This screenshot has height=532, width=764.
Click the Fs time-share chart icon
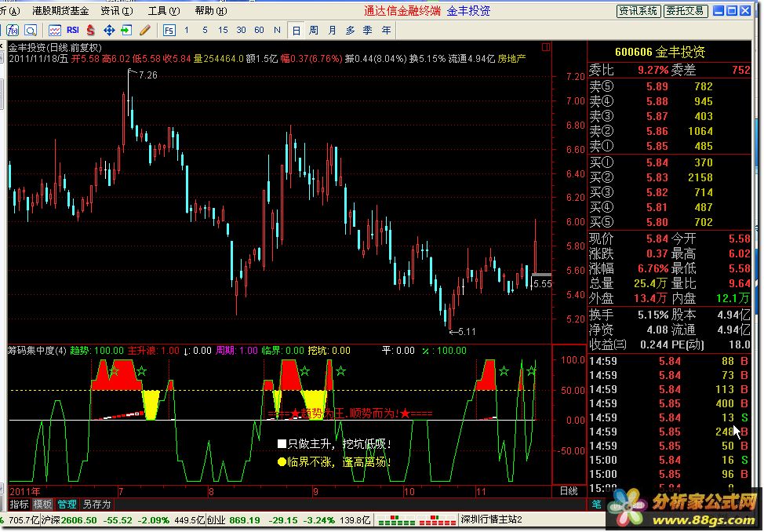tap(169, 31)
